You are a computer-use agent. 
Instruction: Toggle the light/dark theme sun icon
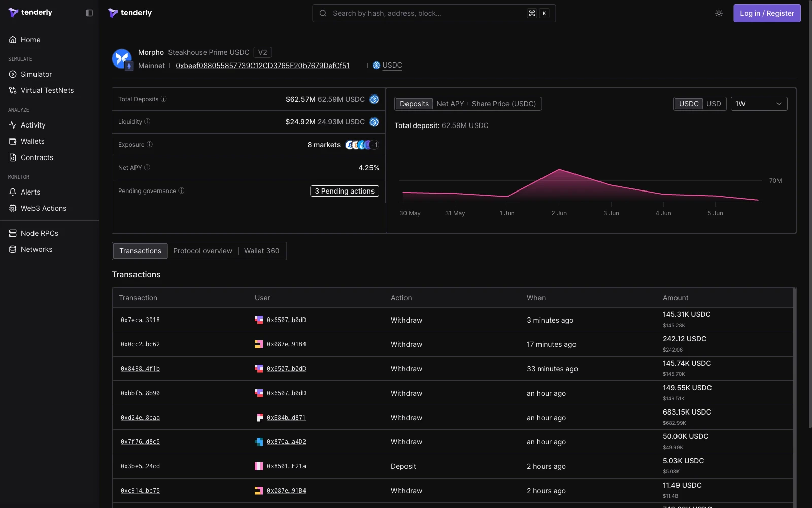(x=719, y=13)
